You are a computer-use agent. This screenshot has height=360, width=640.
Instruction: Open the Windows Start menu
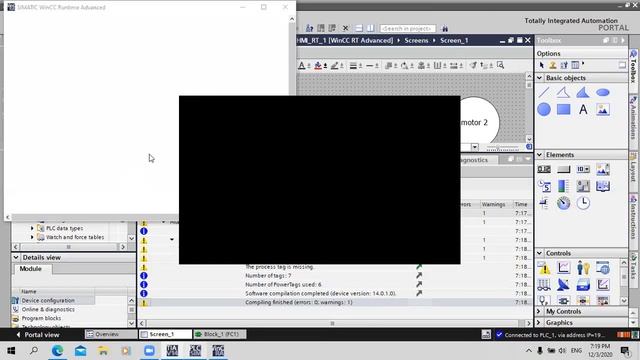[11, 351]
